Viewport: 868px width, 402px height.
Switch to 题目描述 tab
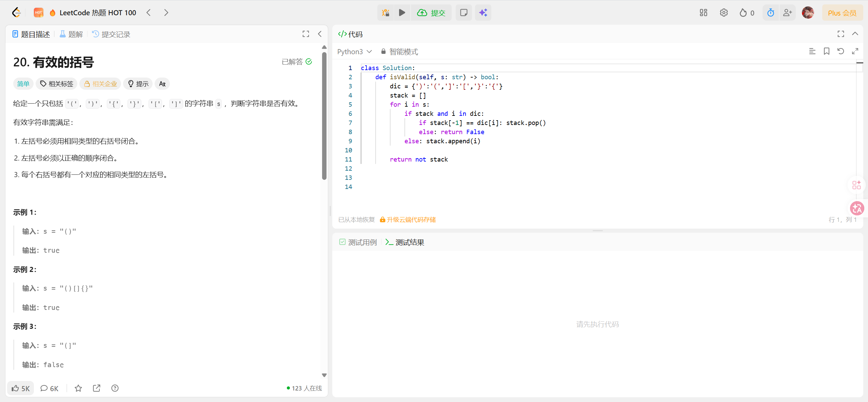coord(31,34)
